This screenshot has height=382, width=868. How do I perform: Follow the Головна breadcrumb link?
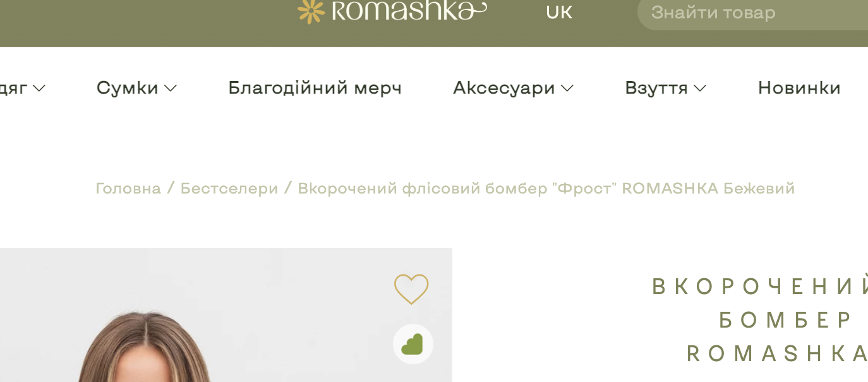[128, 188]
